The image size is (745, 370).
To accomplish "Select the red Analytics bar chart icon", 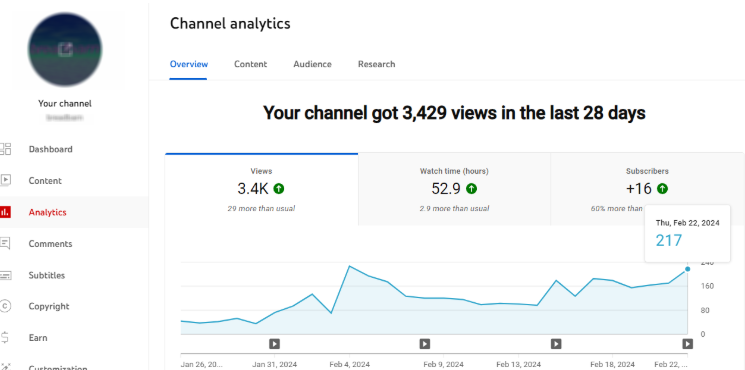I will click(x=5, y=212).
